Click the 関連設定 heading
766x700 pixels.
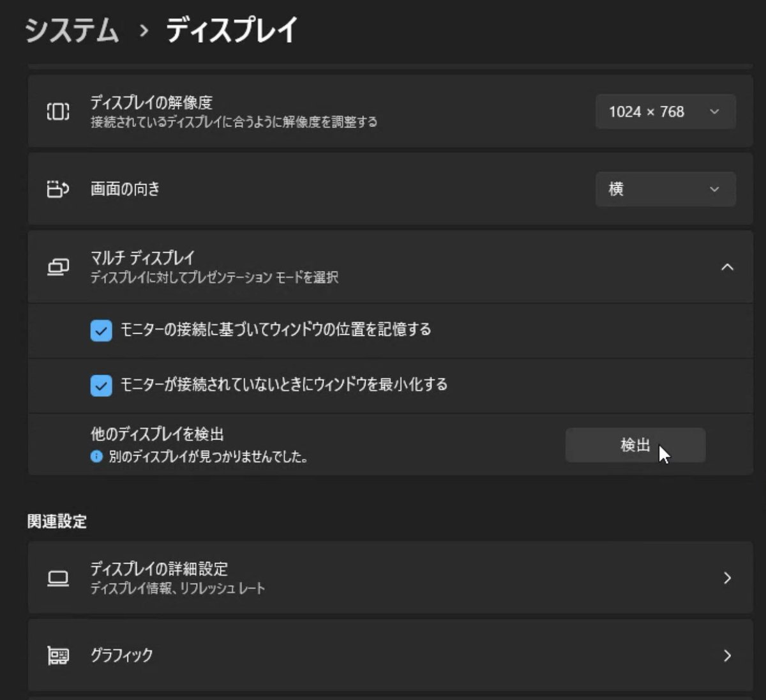click(57, 521)
